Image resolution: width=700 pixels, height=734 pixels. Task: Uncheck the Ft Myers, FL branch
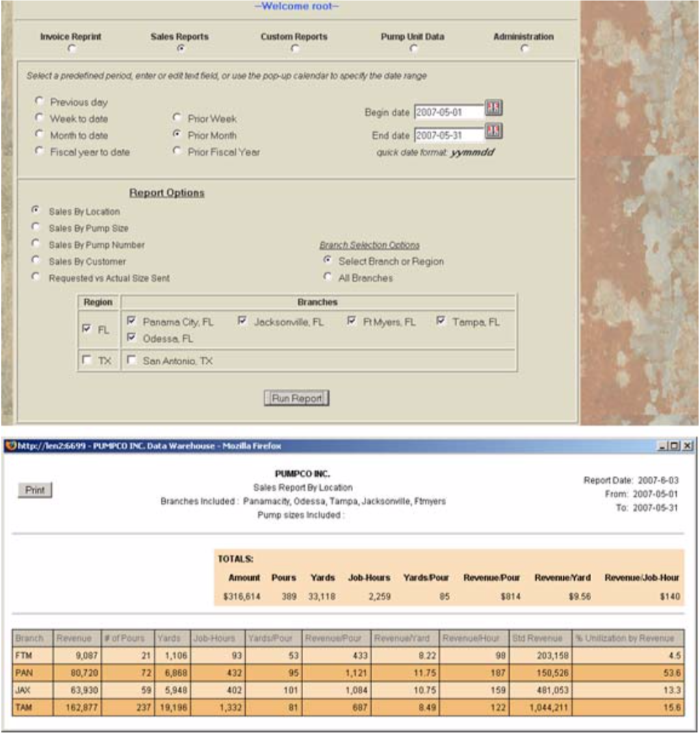coord(352,320)
